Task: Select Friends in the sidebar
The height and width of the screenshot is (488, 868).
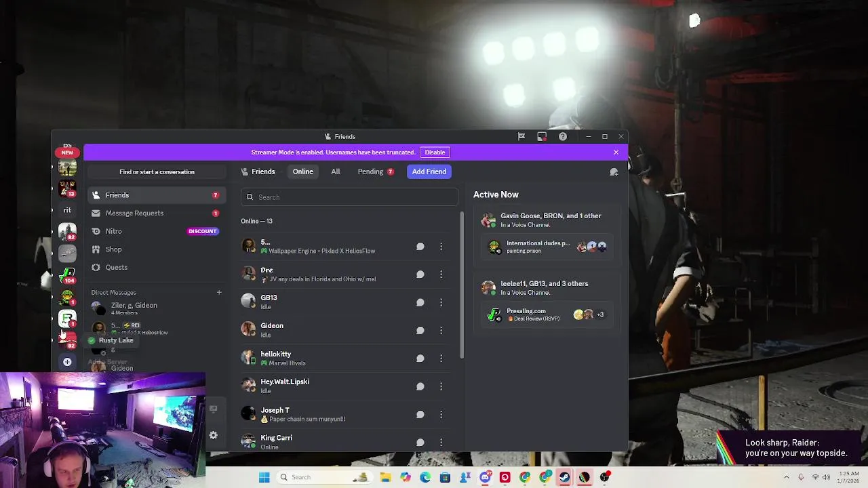Action: (x=156, y=195)
